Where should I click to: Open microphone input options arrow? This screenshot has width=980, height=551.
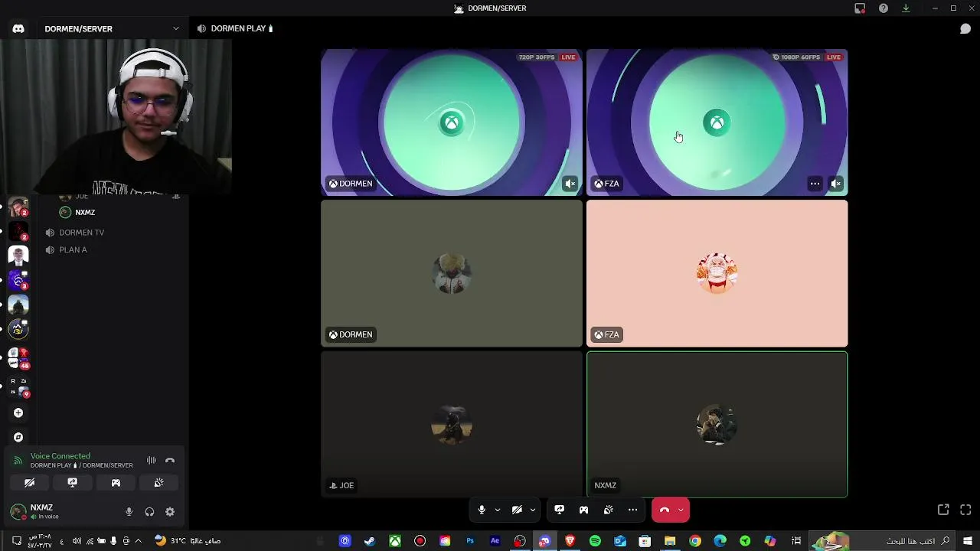point(498,510)
